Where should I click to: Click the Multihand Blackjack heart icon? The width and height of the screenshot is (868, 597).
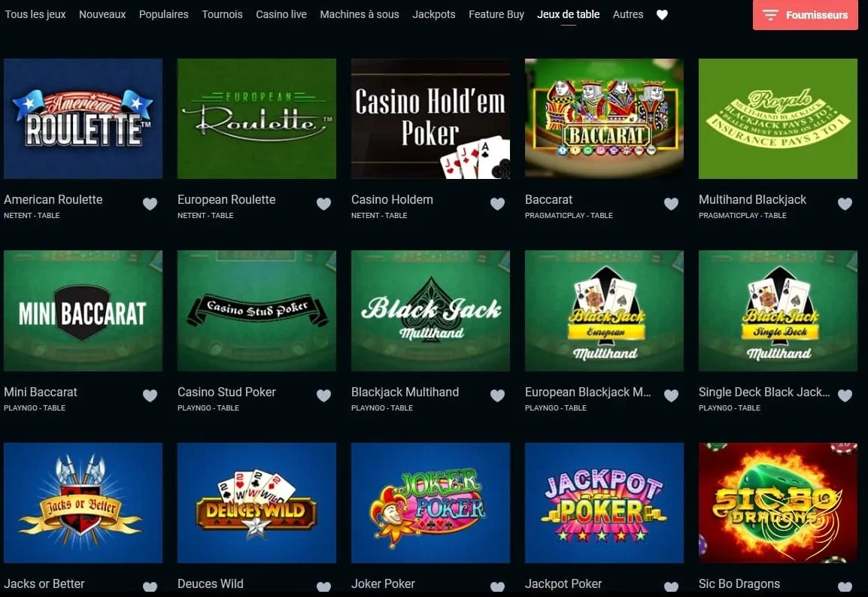[845, 204]
